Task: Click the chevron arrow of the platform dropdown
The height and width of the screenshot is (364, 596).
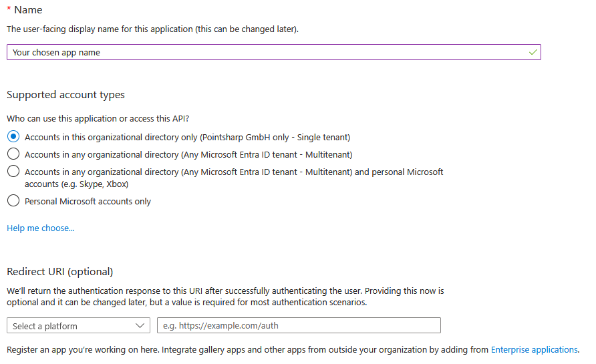Action: pyautogui.click(x=140, y=326)
